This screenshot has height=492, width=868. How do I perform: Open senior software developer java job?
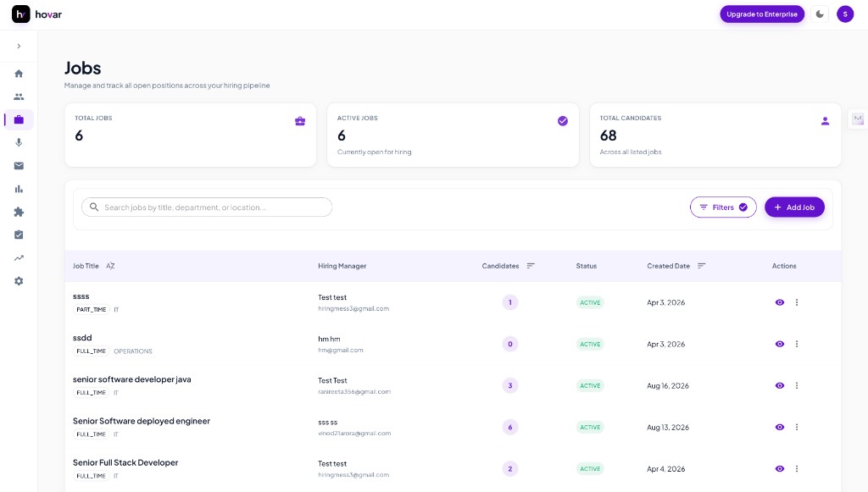tap(131, 379)
